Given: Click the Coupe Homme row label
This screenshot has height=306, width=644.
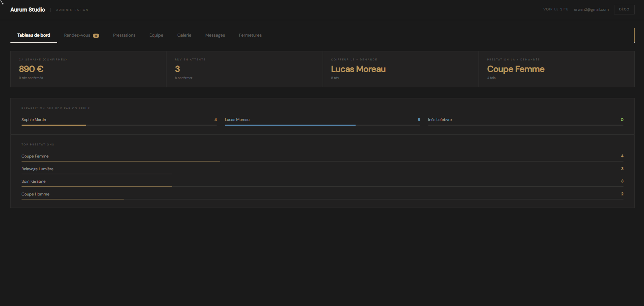Looking at the screenshot, I should coord(35,194).
